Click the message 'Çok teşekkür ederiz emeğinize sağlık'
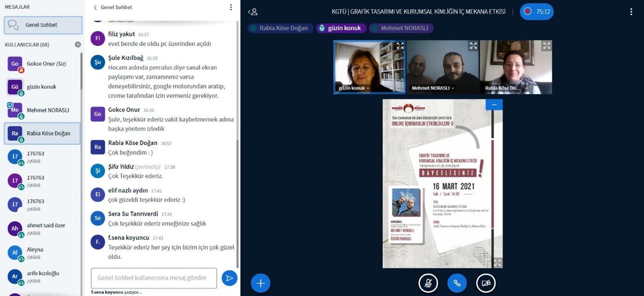 click(x=157, y=224)
